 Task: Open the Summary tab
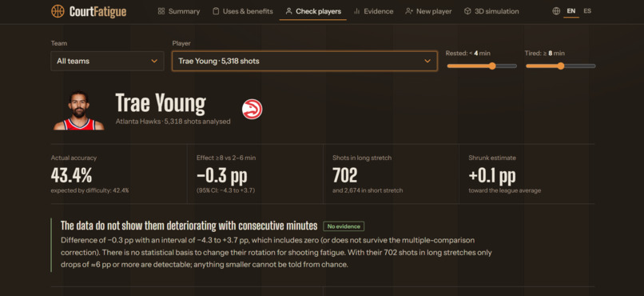coord(179,11)
